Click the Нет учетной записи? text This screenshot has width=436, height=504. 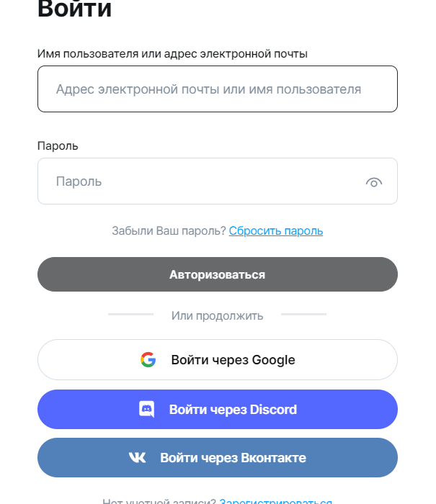coord(159,502)
